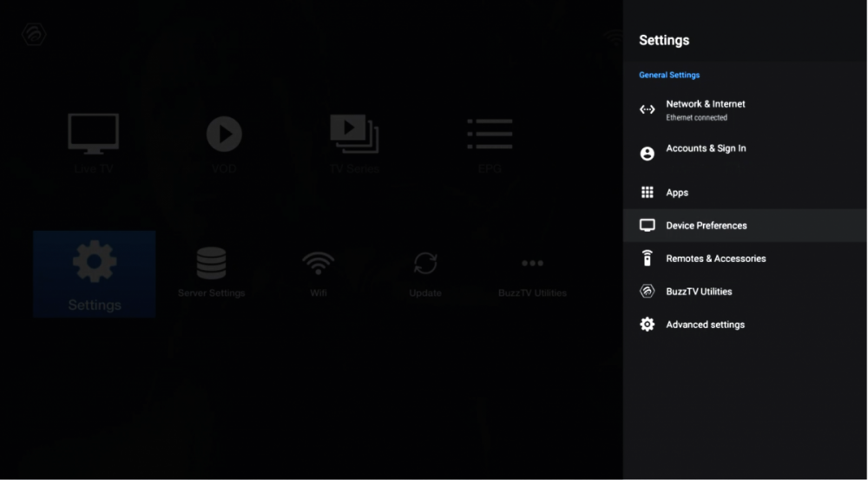This screenshot has height=480, width=868.
Task: Open the Network & Internet icon
Action: 647,109
